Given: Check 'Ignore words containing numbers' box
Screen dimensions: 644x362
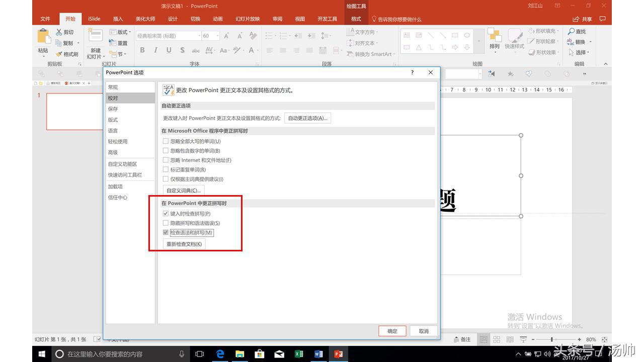Looking at the screenshot, I should 166,150.
